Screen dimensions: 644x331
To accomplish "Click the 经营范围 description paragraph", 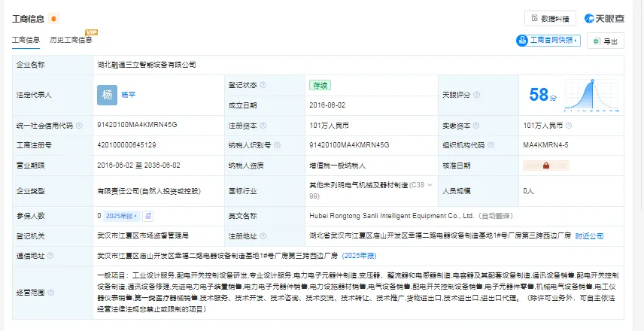I will pyautogui.click(x=357, y=293).
